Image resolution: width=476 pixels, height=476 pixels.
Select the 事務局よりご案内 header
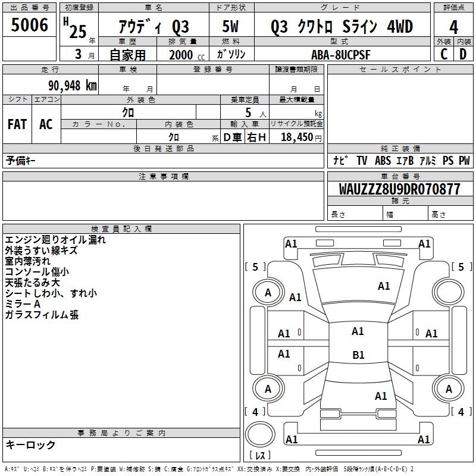pos(121,433)
